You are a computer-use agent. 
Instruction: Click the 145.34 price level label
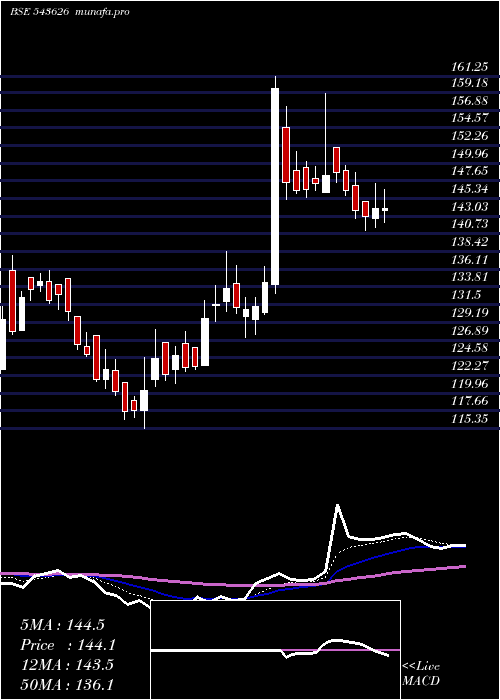[x=470, y=189]
